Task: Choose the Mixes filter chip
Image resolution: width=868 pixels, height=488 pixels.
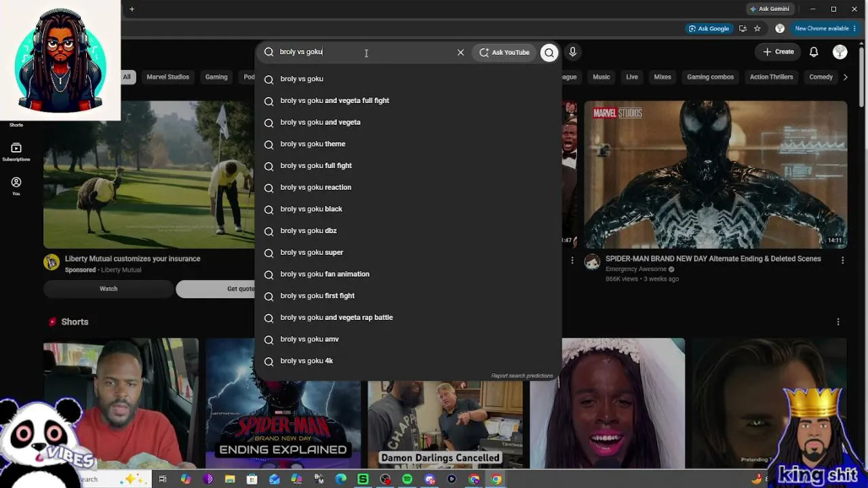Action: click(x=663, y=77)
